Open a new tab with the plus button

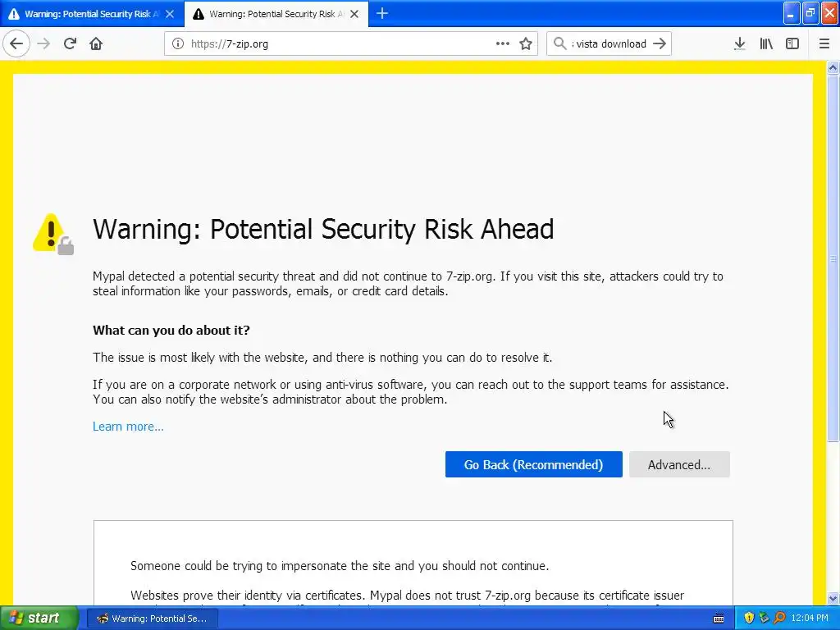[x=382, y=13]
